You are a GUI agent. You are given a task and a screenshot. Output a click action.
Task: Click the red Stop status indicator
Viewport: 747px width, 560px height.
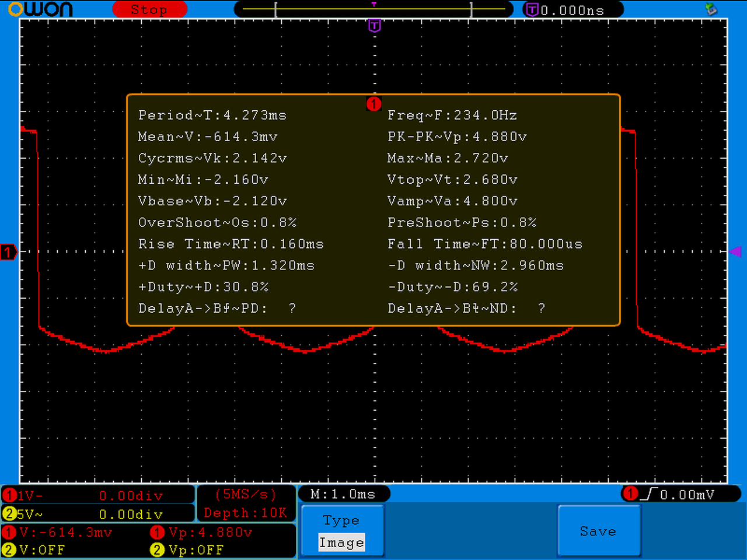coord(149,9)
